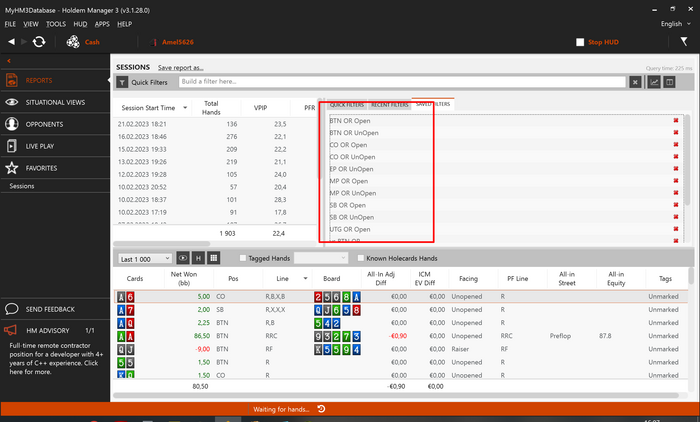
Task: Switch to the Quick Filters tab
Action: tap(347, 104)
